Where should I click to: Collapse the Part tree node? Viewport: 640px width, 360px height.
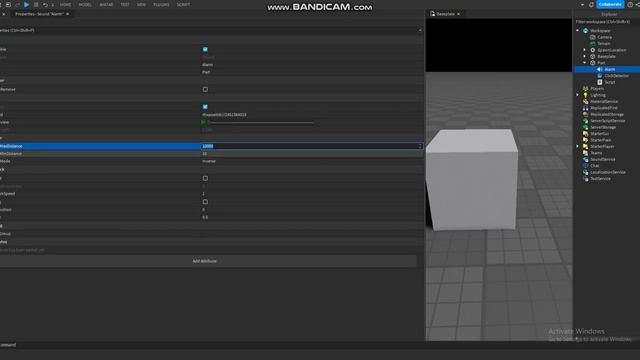tap(584, 63)
